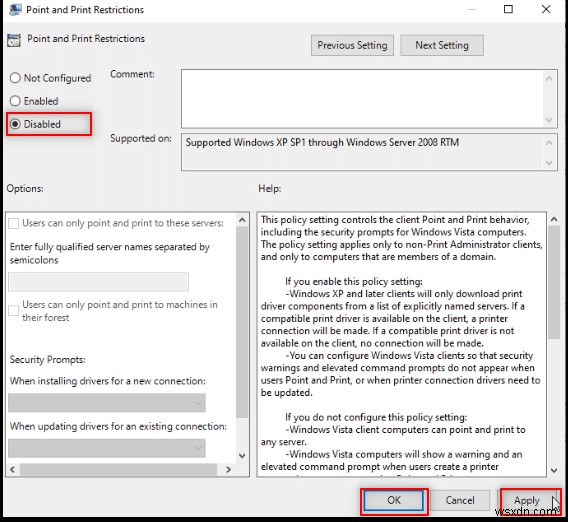The height and width of the screenshot is (522, 568).
Task: Close the Point and Print Restrictions window
Action: 546,9
